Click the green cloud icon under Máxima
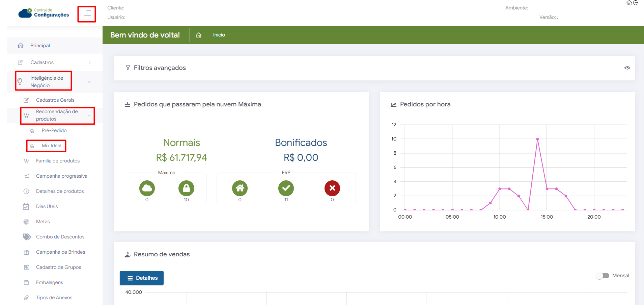This screenshot has height=305, width=644. 147,188
